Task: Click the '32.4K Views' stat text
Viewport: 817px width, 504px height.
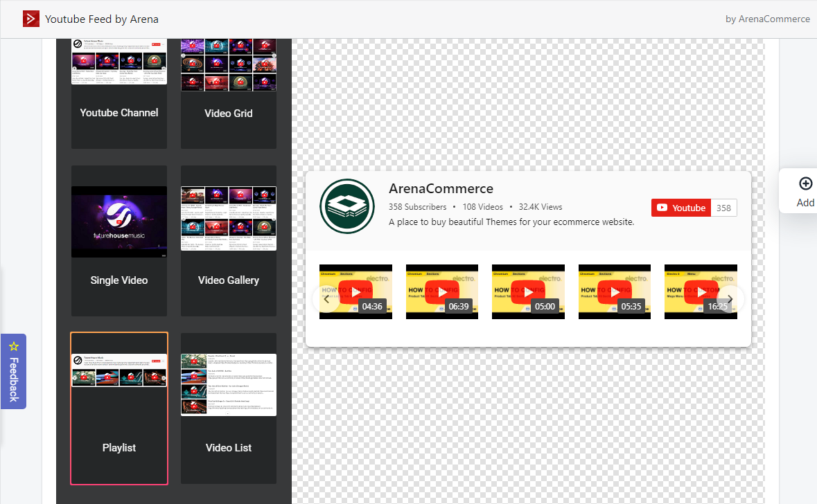Action: [541, 207]
